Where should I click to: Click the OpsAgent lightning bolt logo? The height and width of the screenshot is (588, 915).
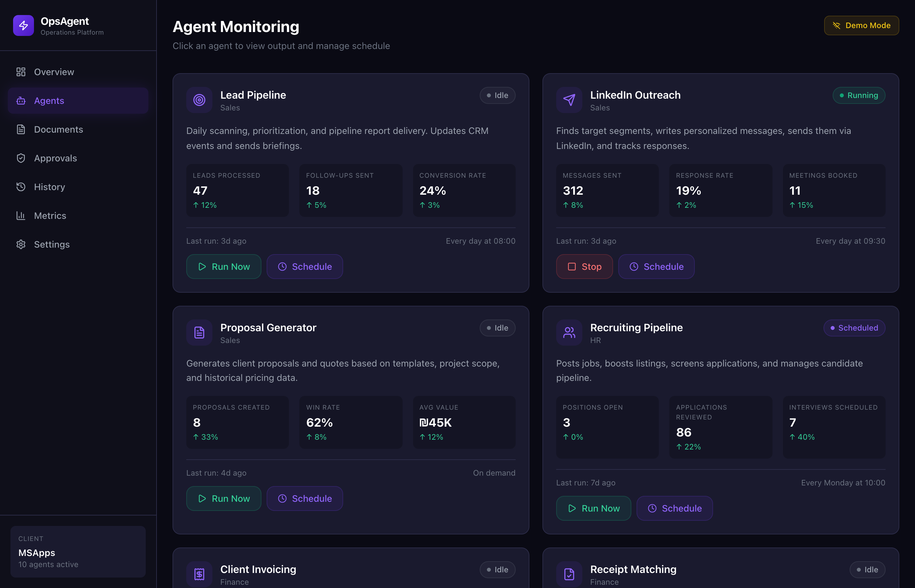23,25
